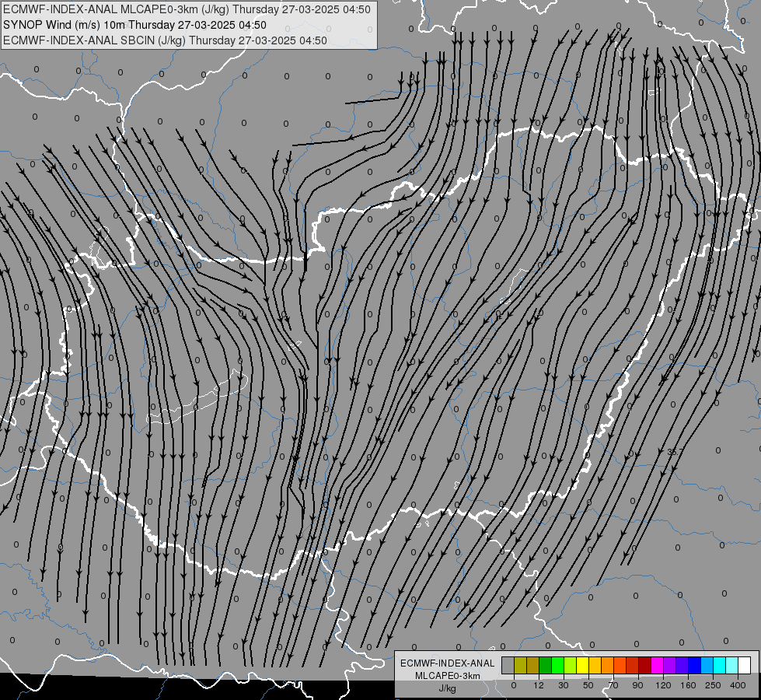Click the legend scale value 400

click(738, 685)
